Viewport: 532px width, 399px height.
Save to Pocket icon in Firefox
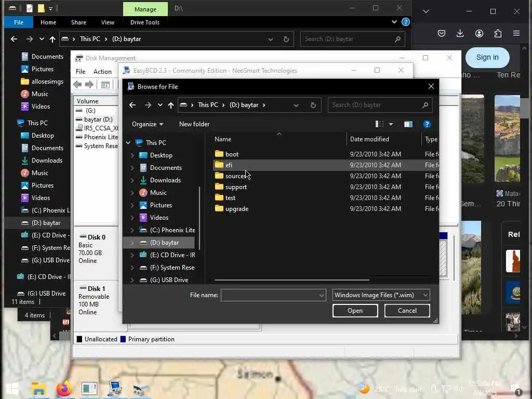click(442, 33)
